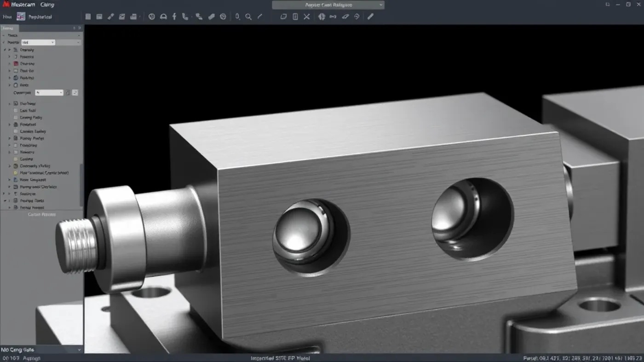Toggle the checkbox in the "Cani Tedf" row

click(x=16, y=111)
